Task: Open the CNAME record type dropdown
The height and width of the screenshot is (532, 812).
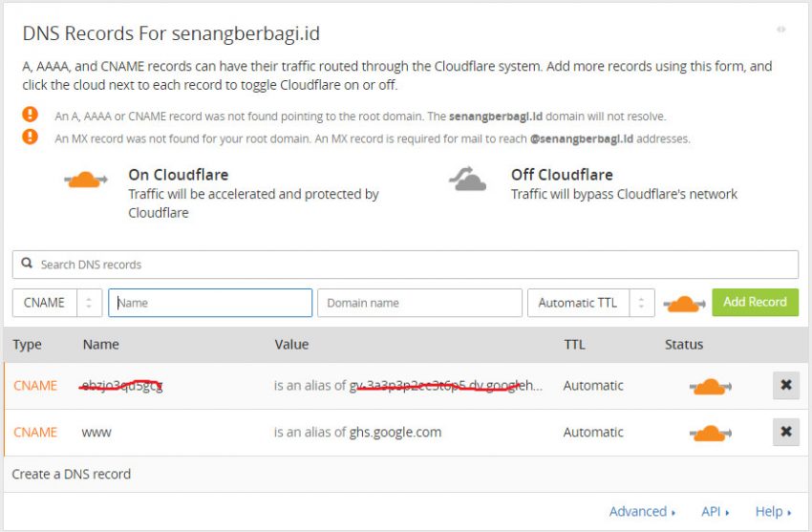Action: [57, 303]
